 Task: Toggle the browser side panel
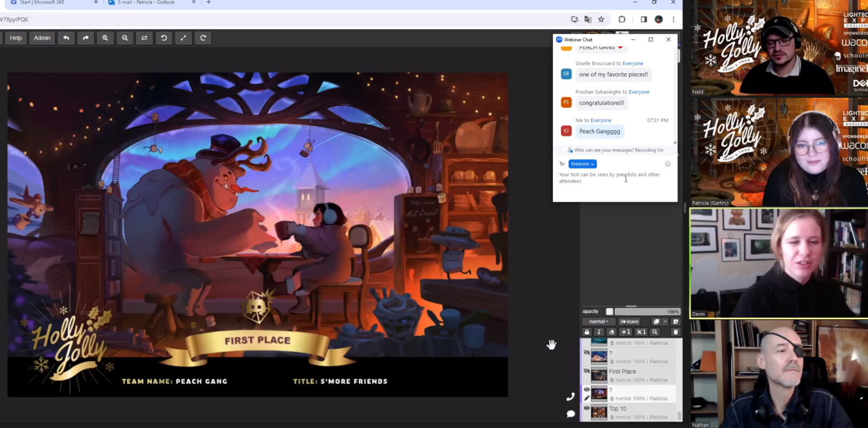(643, 20)
